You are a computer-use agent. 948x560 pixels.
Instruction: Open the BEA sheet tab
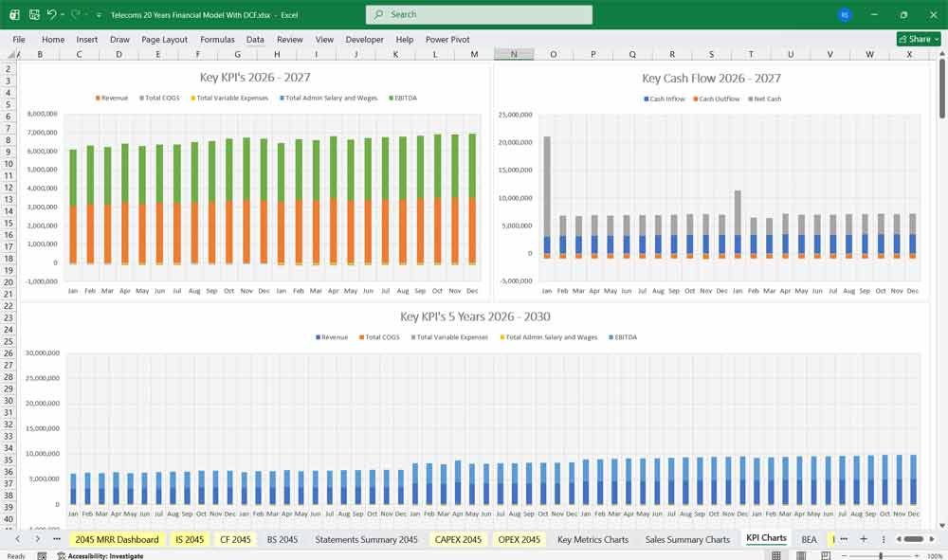809,539
